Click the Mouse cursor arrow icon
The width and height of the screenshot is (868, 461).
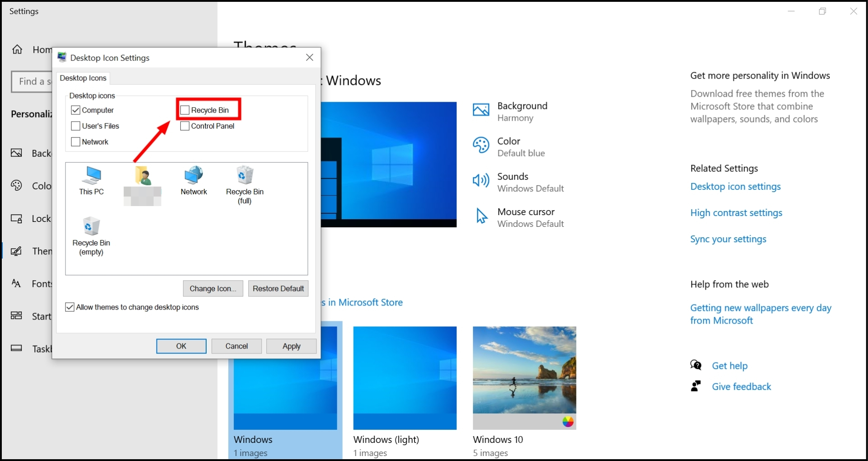point(482,216)
